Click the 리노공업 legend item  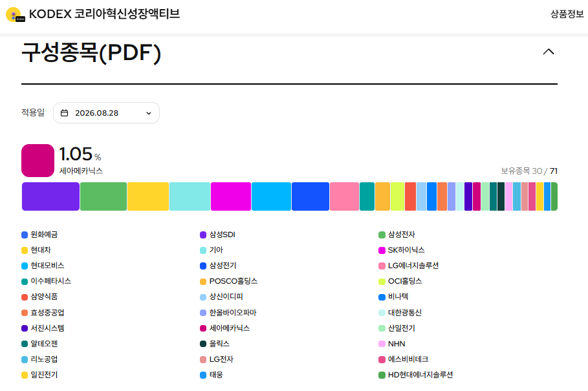point(39,359)
